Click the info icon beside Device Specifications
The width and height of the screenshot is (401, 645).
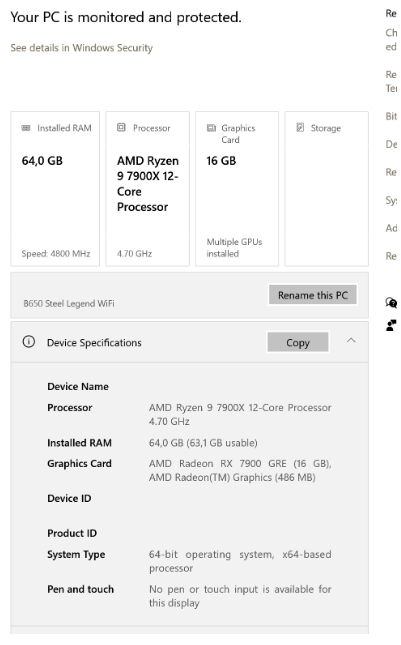(29, 342)
